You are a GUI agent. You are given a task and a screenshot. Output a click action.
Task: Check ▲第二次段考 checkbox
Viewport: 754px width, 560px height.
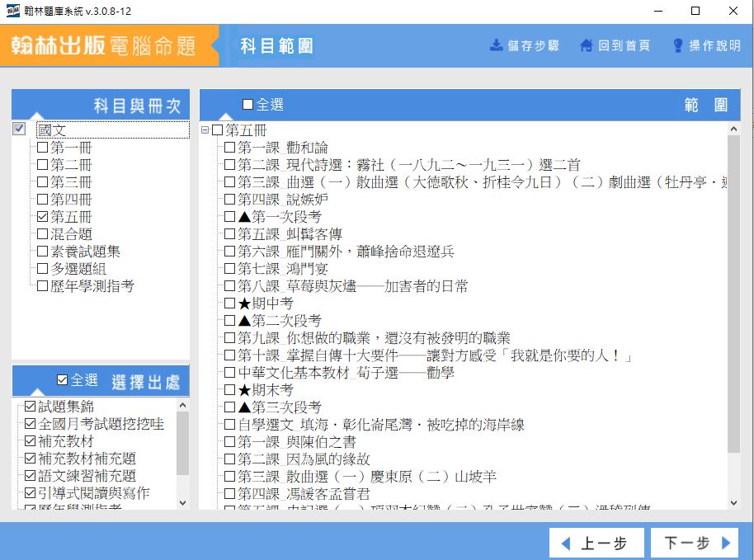230,320
